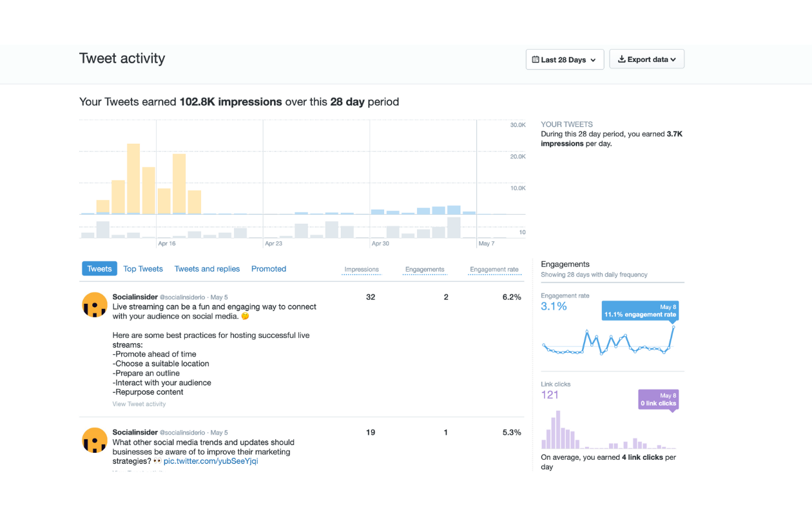812x516 pixels.
Task: Click Socialinsider avatar on live streaming tweet
Action: coord(95,304)
